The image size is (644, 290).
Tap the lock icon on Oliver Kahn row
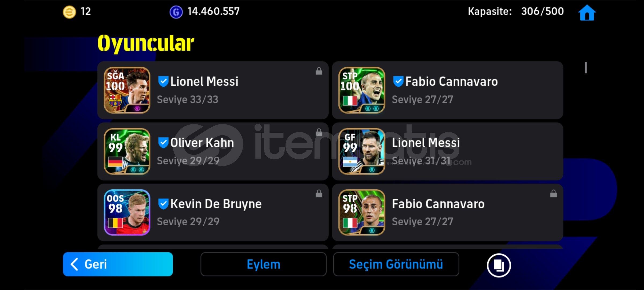(319, 132)
